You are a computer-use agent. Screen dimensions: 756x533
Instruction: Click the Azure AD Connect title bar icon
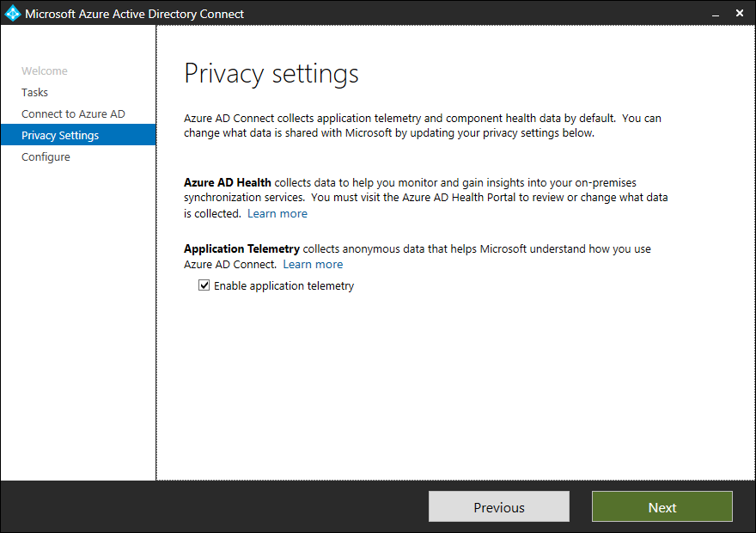tap(14, 13)
